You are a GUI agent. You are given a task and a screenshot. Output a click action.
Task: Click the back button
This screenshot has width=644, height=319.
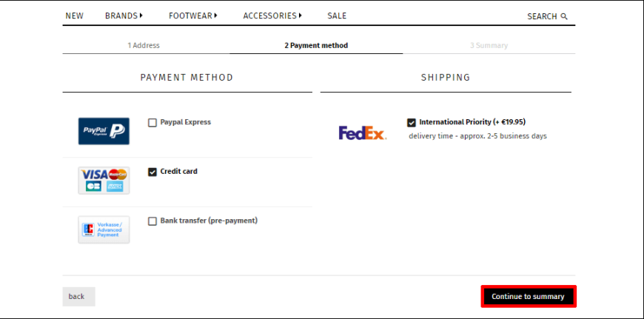click(79, 296)
